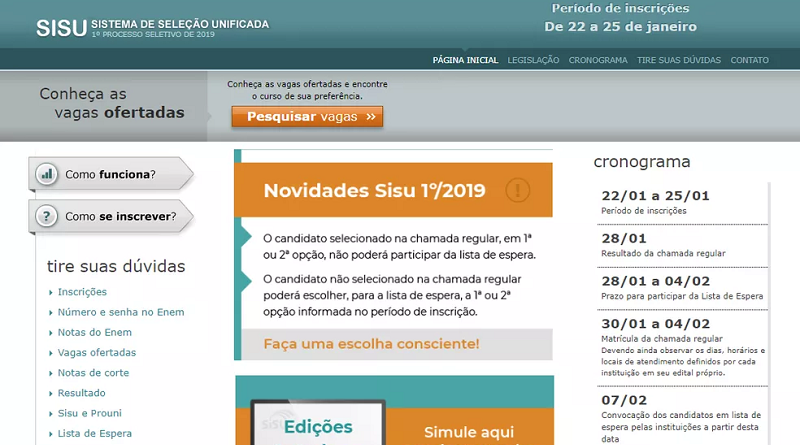Click the question mark icon beside Como se inscrever
Image resolution: width=800 pixels, height=445 pixels.
point(46,216)
